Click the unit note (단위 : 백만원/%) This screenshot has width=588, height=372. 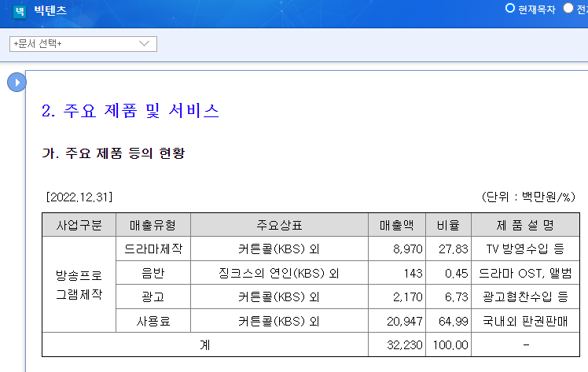point(528,197)
